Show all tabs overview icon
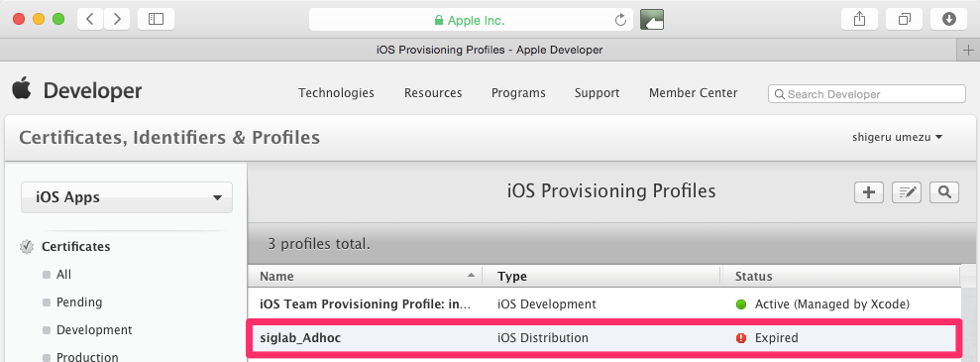980x362 pixels. 905,19
